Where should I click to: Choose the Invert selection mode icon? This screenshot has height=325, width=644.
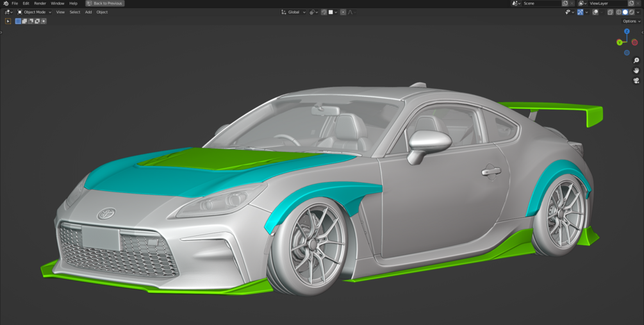click(x=37, y=21)
